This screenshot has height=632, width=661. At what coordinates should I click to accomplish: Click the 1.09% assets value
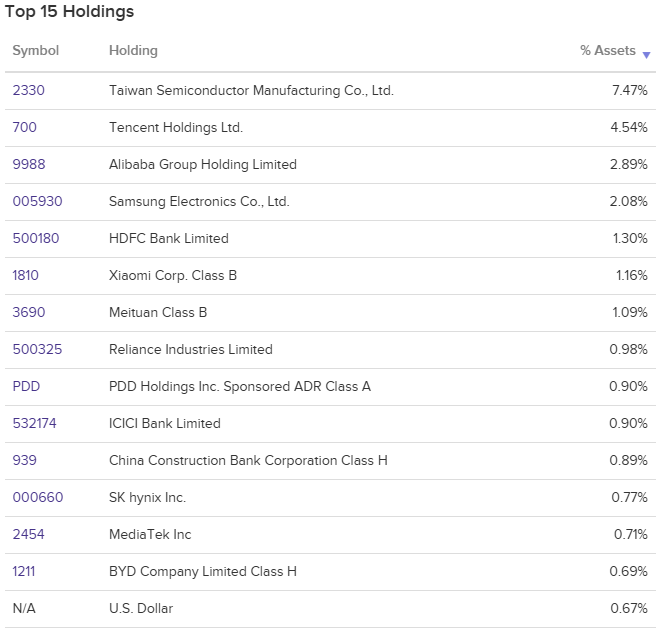tap(630, 312)
